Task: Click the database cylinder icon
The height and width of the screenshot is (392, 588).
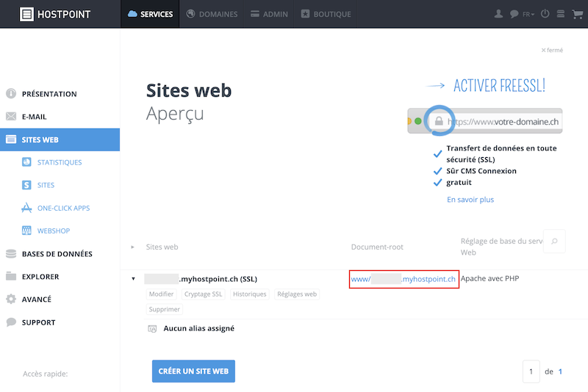Action: 11,254
